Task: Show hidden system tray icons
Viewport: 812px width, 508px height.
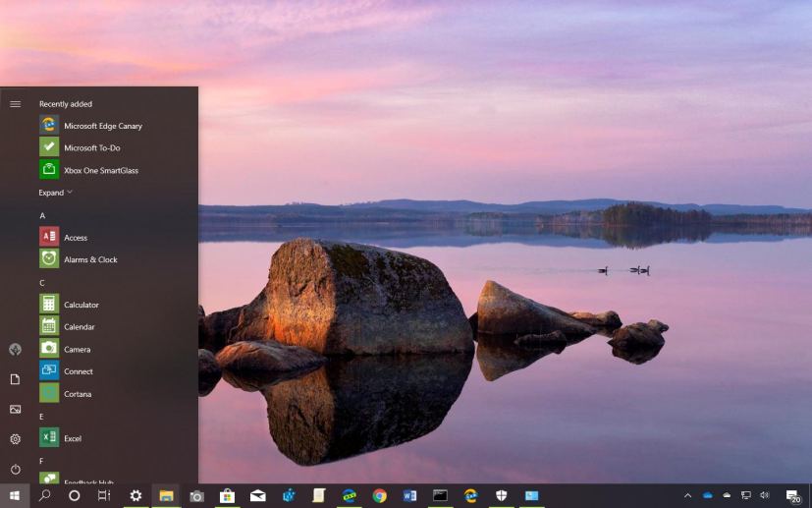Action: [687, 495]
